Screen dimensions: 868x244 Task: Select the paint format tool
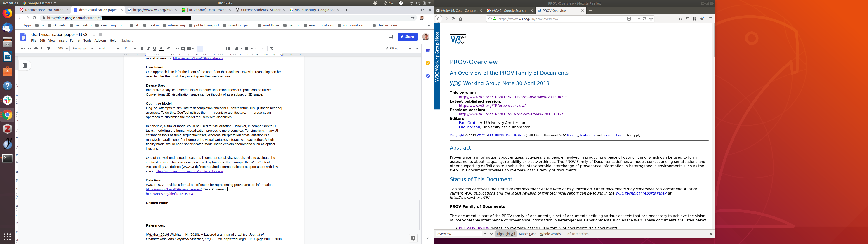(x=49, y=49)
